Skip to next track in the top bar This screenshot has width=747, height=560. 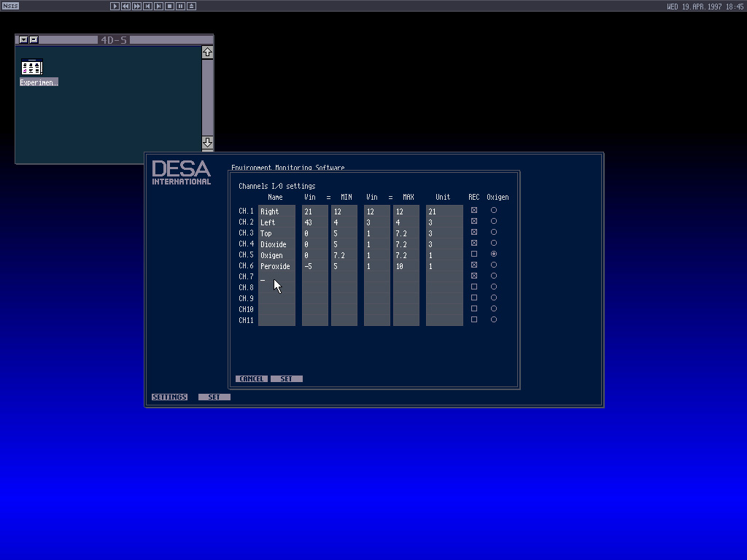158,6
